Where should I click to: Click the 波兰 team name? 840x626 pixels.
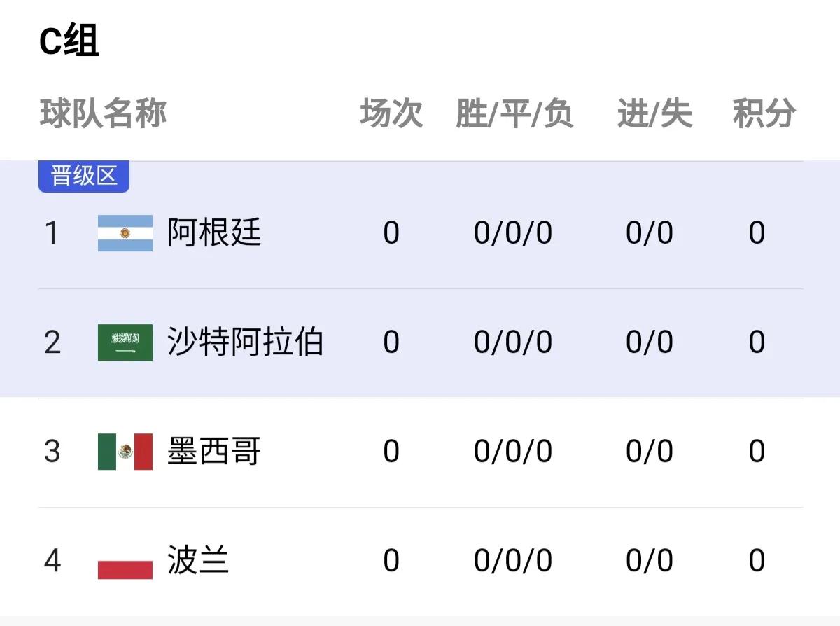coord(196,560)
